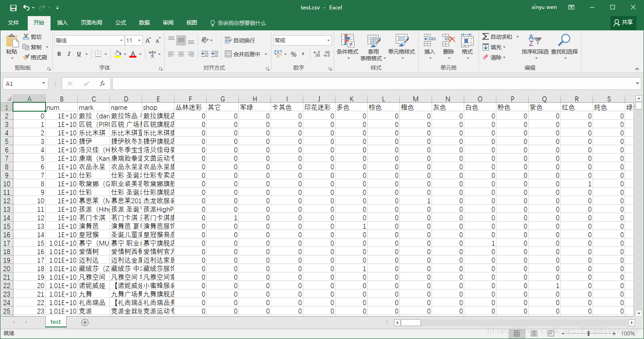This screenshot has height=339, width=644.
Task: Apply the red font color A
Action: (132, 54)
